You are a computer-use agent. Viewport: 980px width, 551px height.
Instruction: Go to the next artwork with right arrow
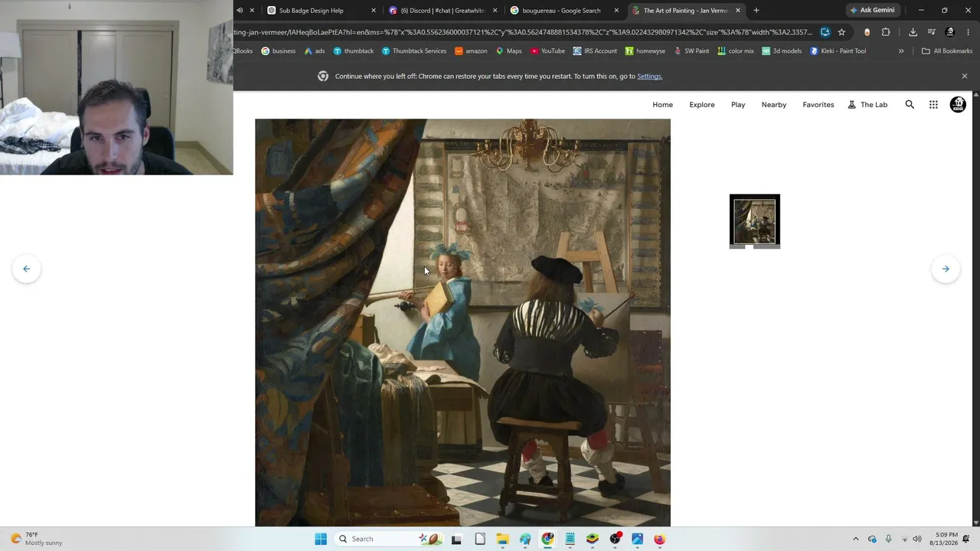[x=946, y=269]
